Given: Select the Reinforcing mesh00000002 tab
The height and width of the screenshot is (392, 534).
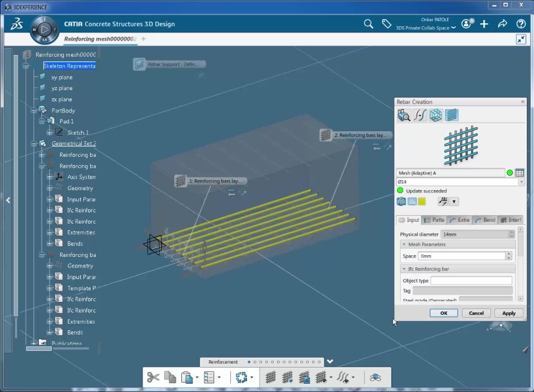Looking at the screenshot, I should click(x=100, y=39).
